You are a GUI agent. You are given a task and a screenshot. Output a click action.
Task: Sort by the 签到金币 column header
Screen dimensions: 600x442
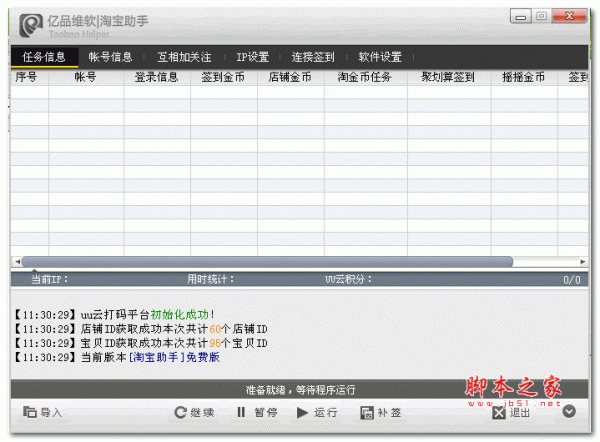[223, 77]
